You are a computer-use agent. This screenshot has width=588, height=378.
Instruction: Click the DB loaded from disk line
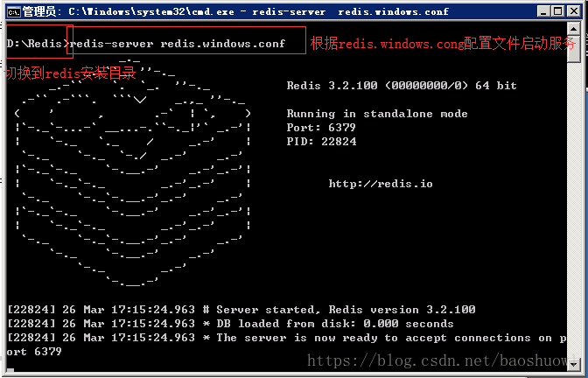(231, 324)
